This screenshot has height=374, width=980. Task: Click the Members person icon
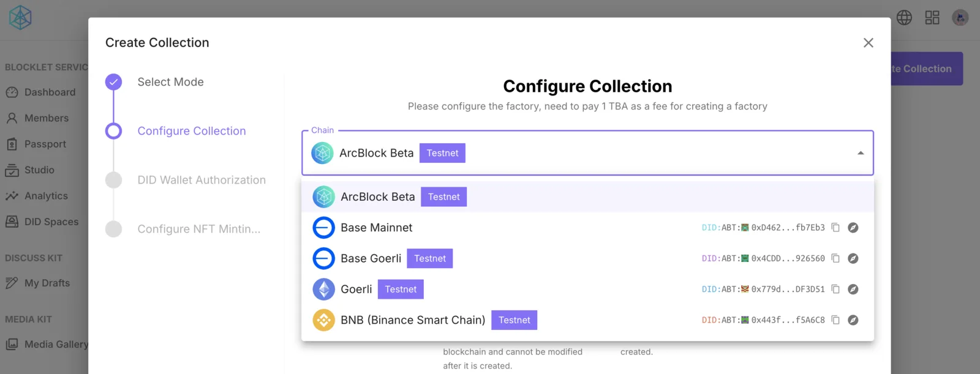click(x=12, y=118)
